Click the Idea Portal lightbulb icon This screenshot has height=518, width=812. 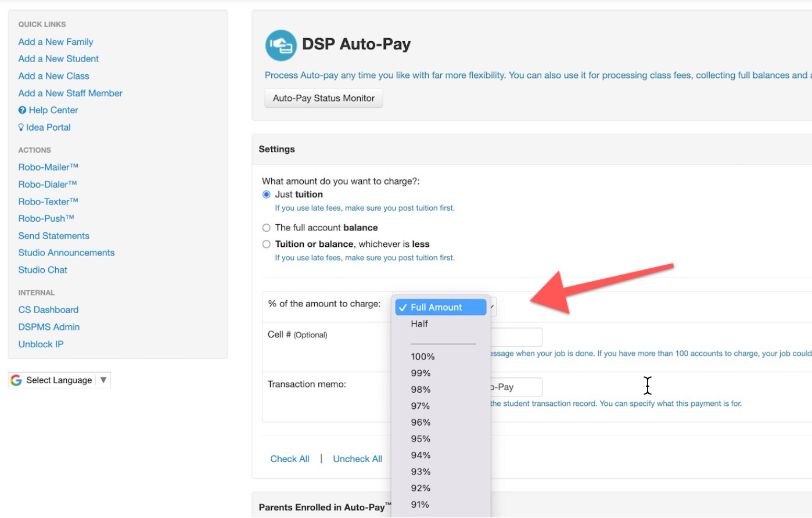pyautogui.click(x=21, y=127)
